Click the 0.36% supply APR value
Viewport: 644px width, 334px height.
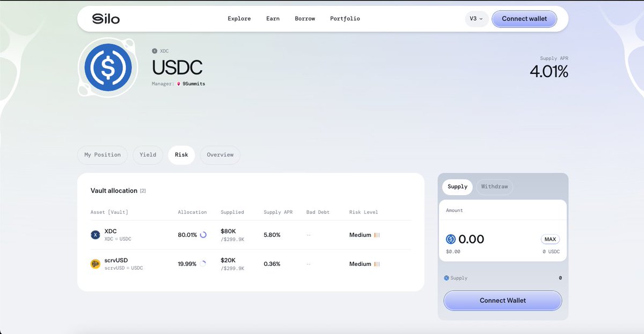click(x=272, y=264)
